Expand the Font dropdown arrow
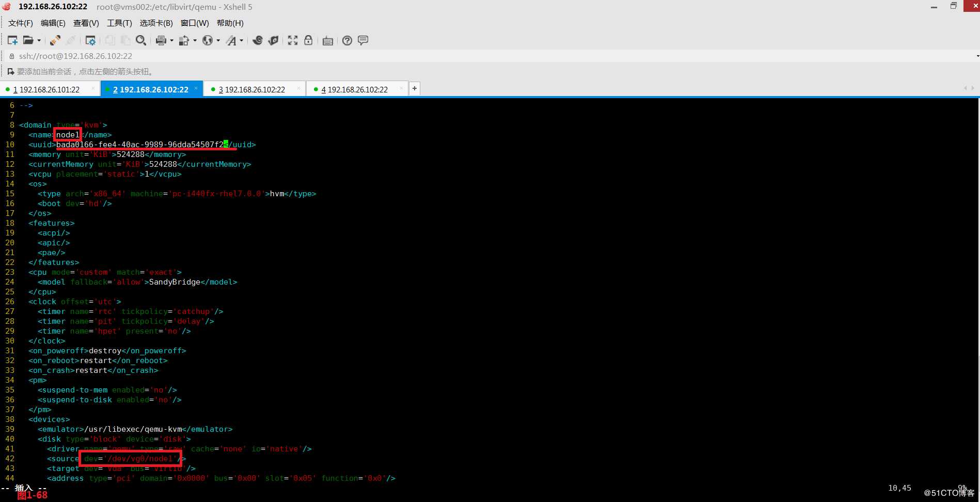The width and height of the screenshot is (980, 502). tap(241, 41)
